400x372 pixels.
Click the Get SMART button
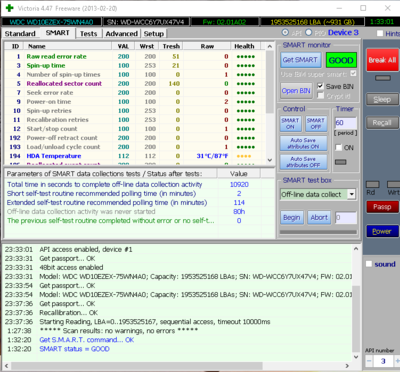(301, 60)
